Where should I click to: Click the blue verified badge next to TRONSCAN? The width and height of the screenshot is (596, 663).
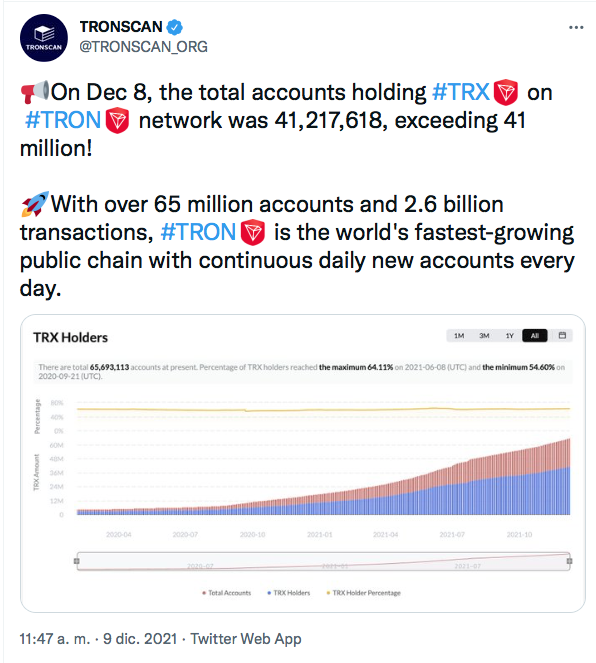click(175, 27)
